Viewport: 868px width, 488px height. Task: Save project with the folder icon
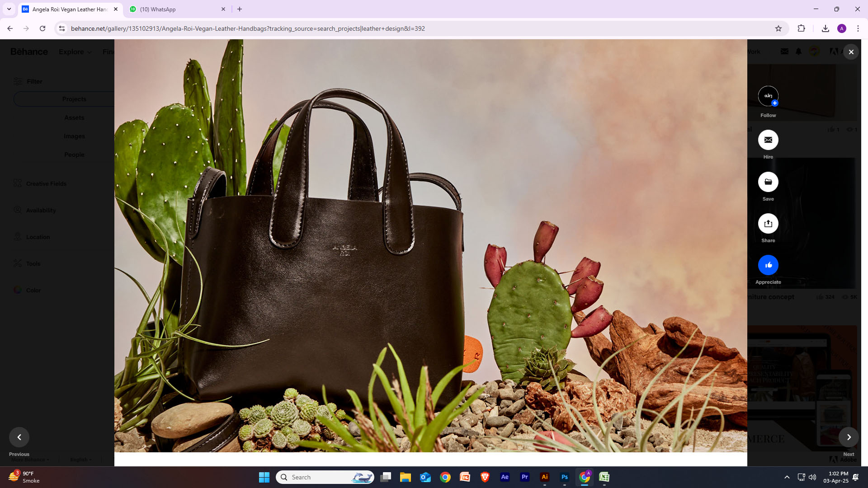click(x=768, y=182)
